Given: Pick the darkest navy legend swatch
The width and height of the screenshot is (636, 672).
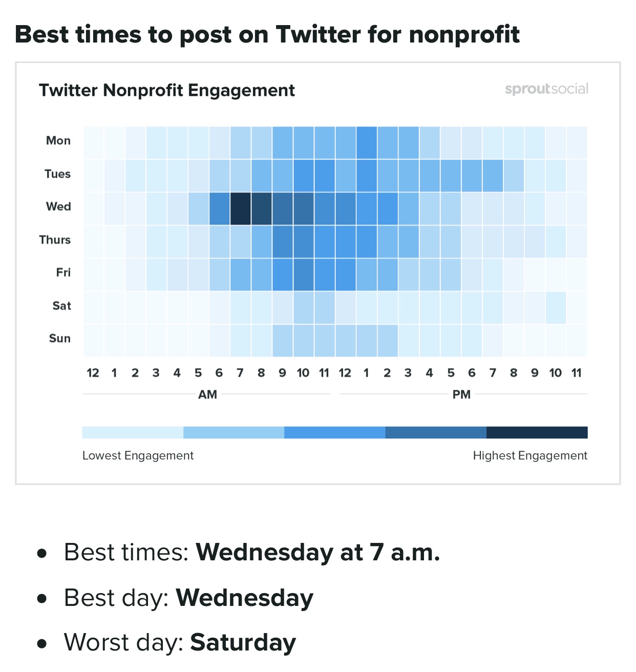Looking at the screenshot, I should [537, 432].
